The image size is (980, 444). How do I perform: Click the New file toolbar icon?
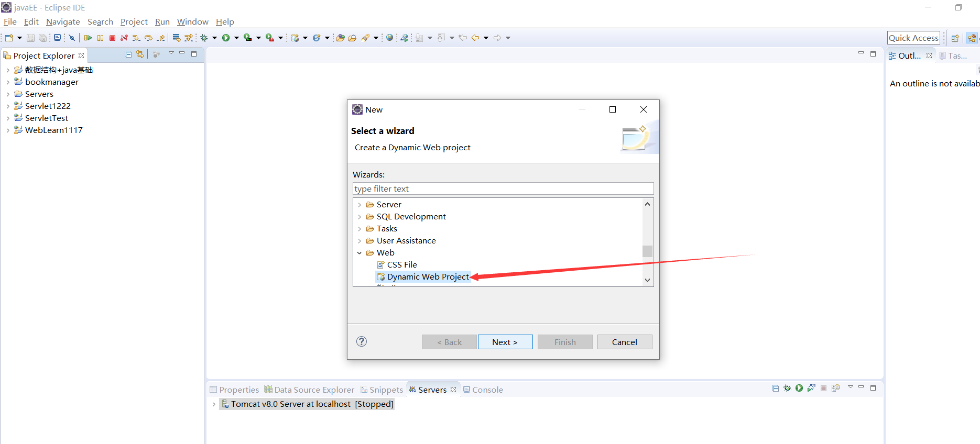click(x=9, y=38)
